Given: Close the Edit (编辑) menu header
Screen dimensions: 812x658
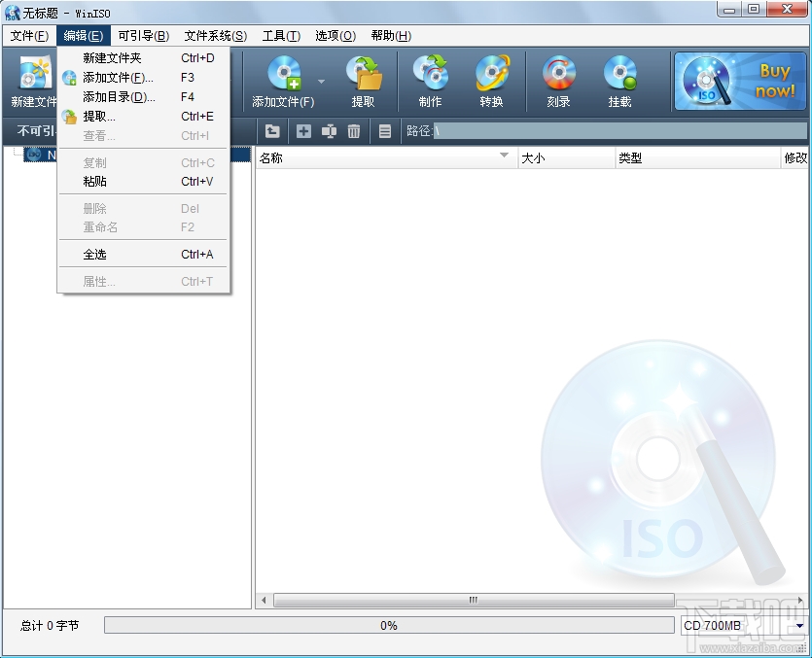Looking at the screenshot, I should click(x=84, y=36).
